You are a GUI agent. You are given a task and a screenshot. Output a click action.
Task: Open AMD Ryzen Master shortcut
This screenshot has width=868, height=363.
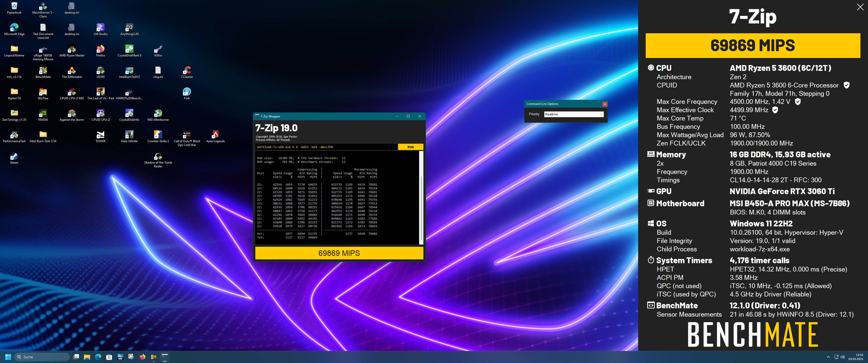click(x=72, y=51)
